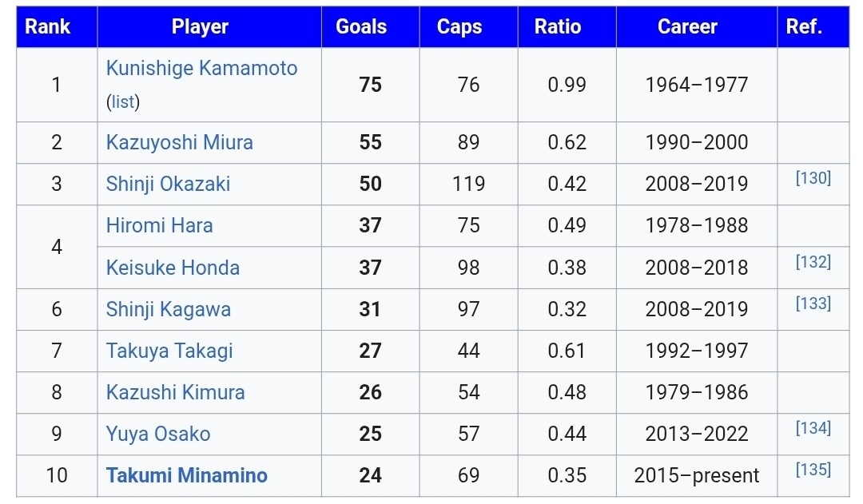
Task: Click Shinji Okazaki player link
Action: point(168,185)
